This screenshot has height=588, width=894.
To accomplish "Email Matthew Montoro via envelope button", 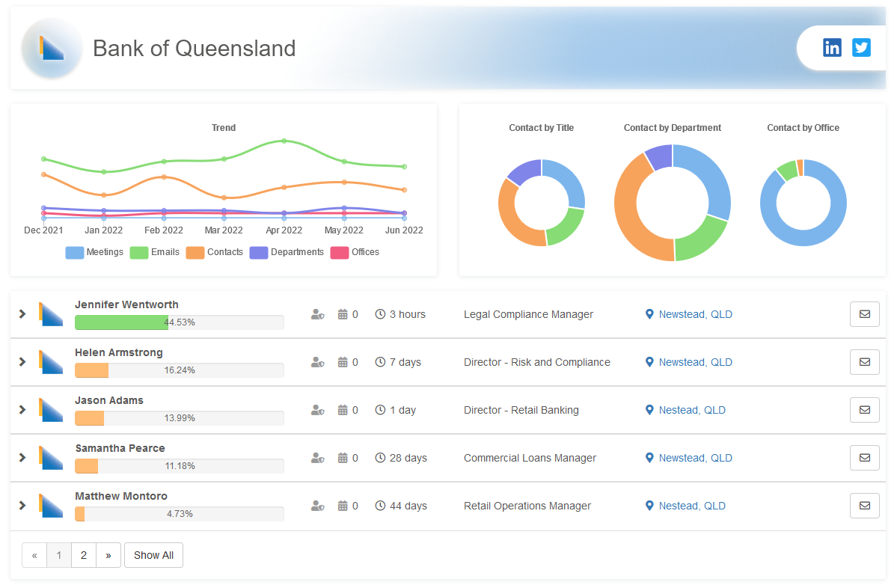I will pos(864,506).
